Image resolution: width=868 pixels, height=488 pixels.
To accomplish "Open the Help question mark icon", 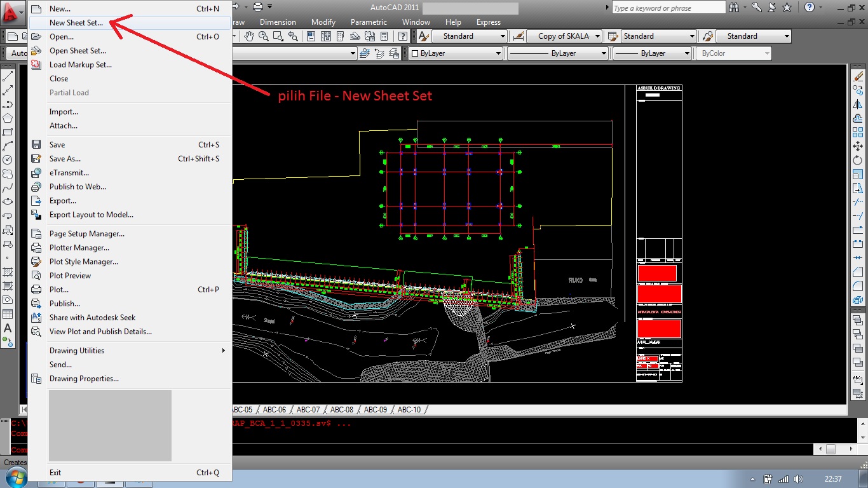I will [811, 7].
